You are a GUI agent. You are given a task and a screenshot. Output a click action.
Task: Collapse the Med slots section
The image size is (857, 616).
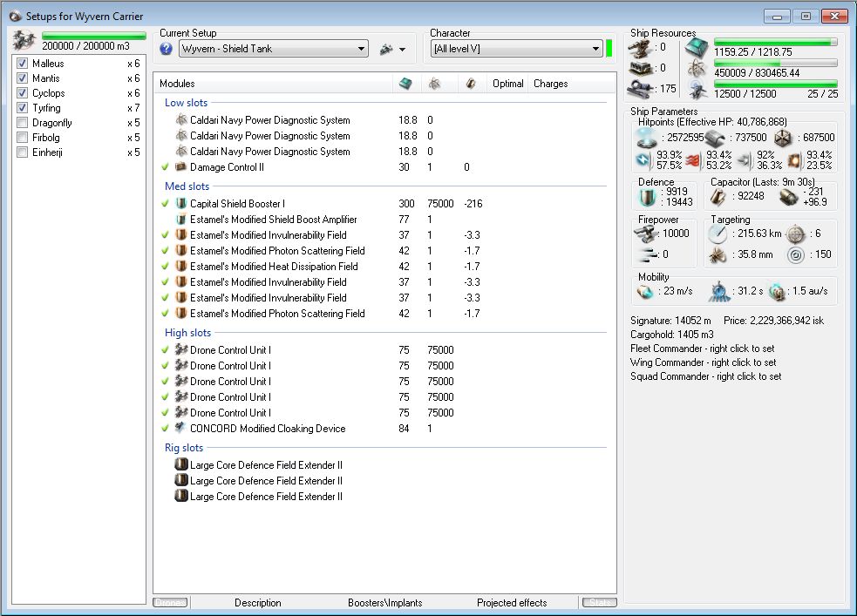(187, 186)
